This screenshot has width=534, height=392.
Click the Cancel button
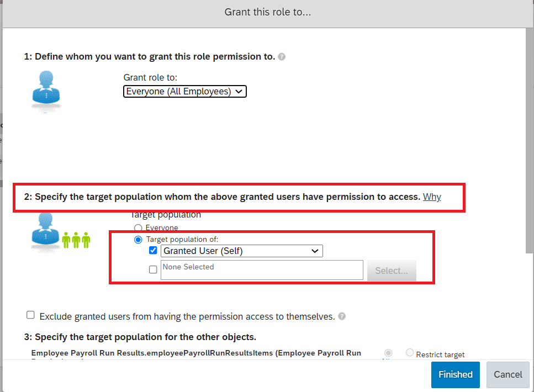click(x=508, y=375)
